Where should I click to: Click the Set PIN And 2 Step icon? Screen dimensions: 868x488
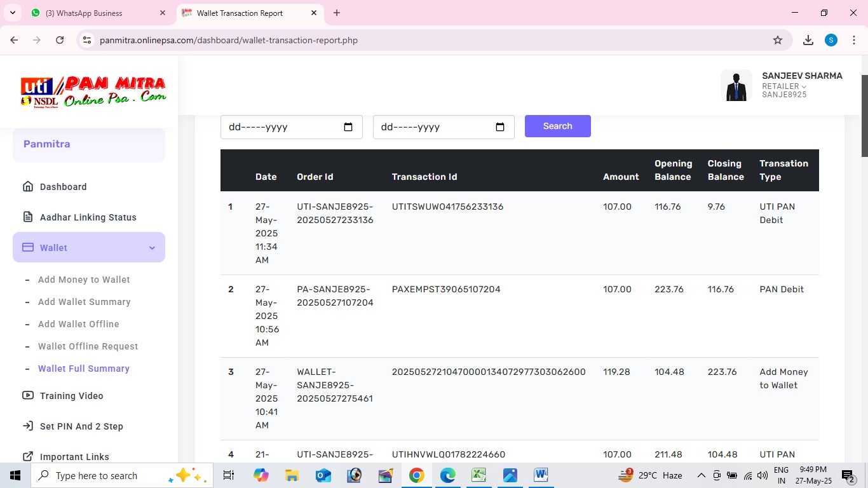pyautogui.click(x=28, y=426)
